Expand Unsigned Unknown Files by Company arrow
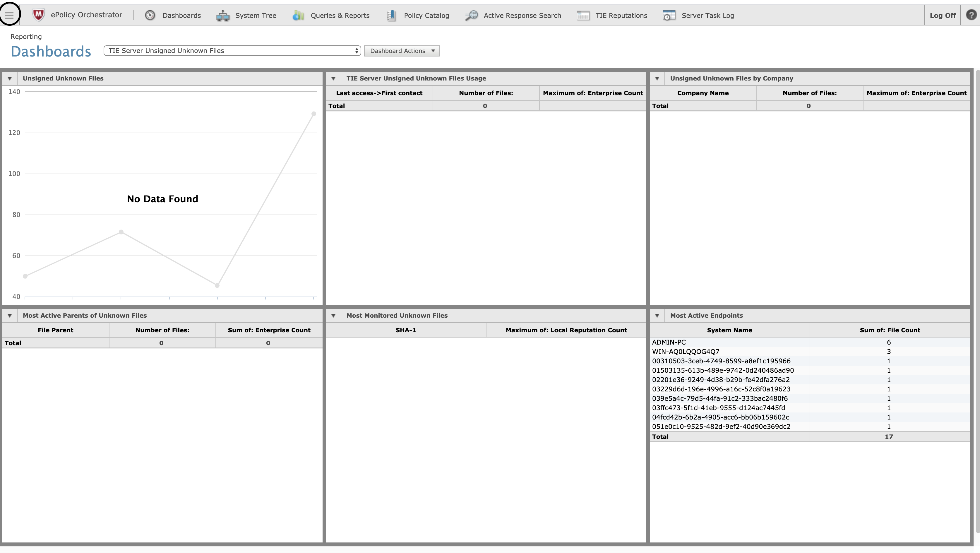Viewport: 980px width, 553px height. click(x=657, y=78)
